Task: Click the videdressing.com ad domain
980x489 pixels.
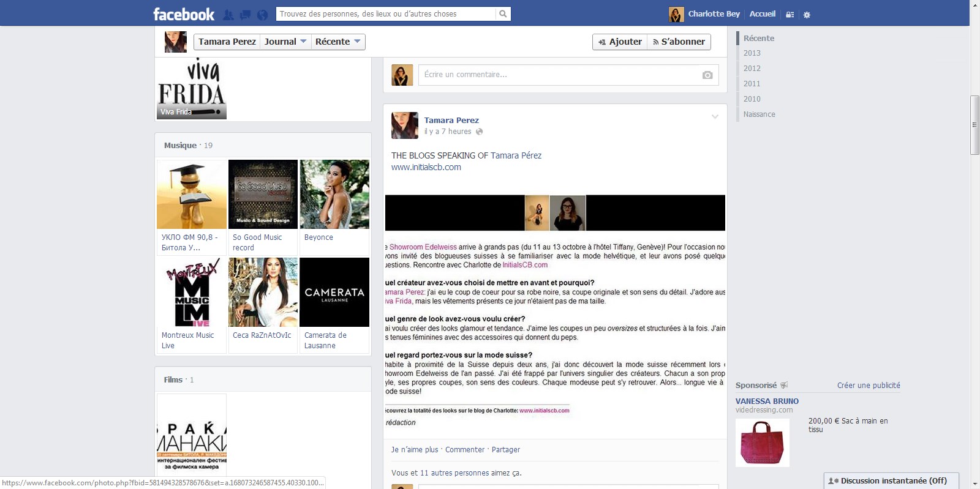Action: tap(764, 410)
